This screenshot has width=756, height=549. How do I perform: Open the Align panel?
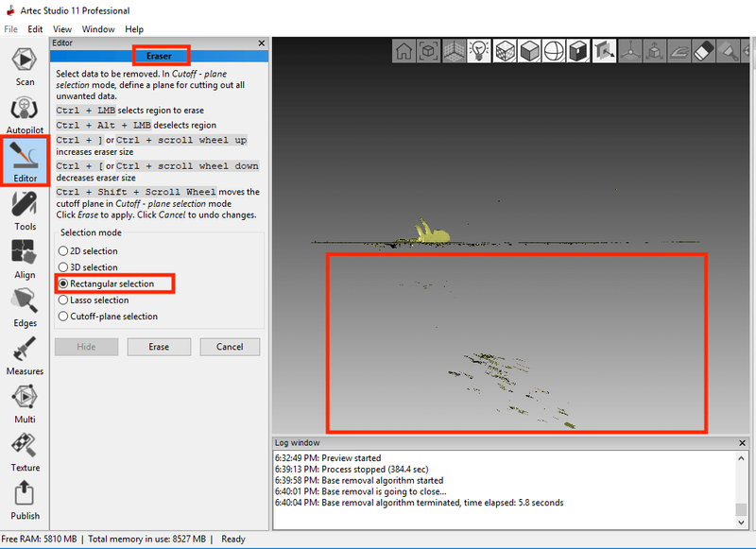pyautogui.click(x=25, y=256)
